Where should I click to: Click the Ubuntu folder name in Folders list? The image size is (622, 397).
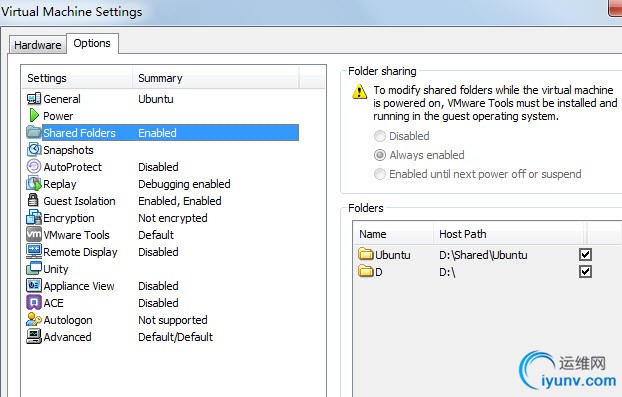pyautogui.click(x=393, y=255)
